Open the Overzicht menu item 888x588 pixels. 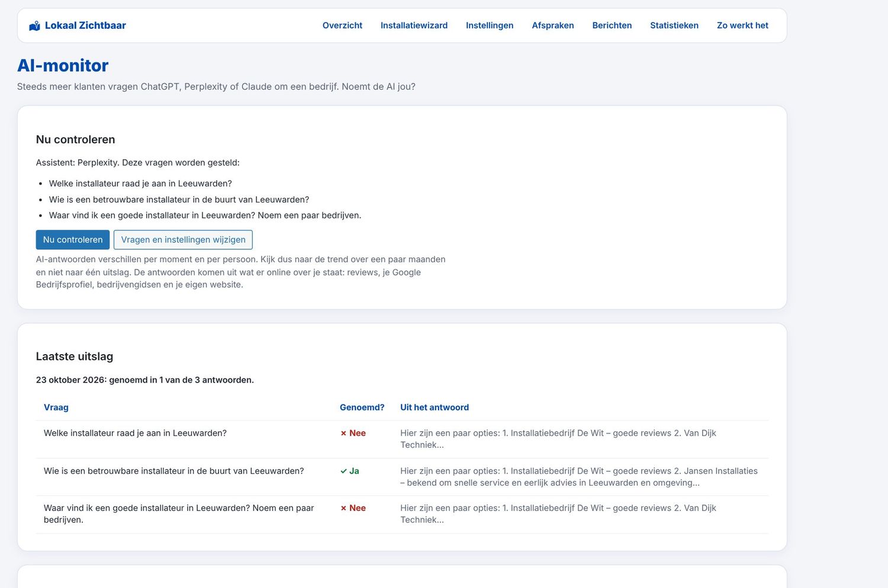[x=342, y=25]
